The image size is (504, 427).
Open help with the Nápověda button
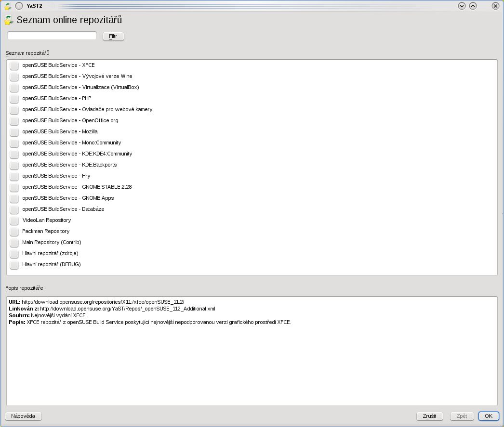click(x=23, y=416)
